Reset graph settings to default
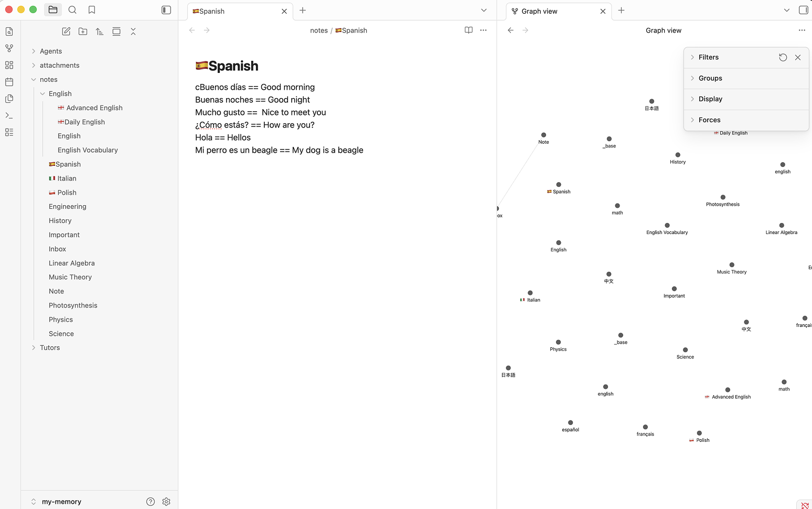Screen dimensions: 812x509 tap(783, 57)
